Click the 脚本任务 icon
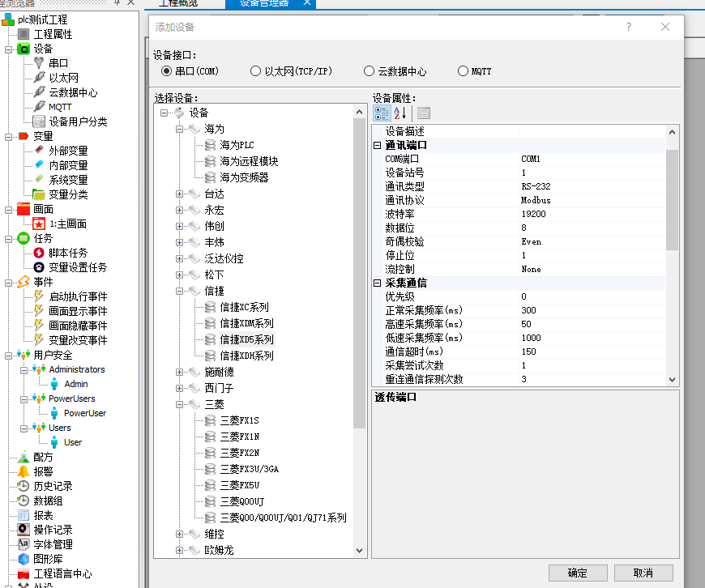Viewport: 705px width, 588px height. point(39,253)
